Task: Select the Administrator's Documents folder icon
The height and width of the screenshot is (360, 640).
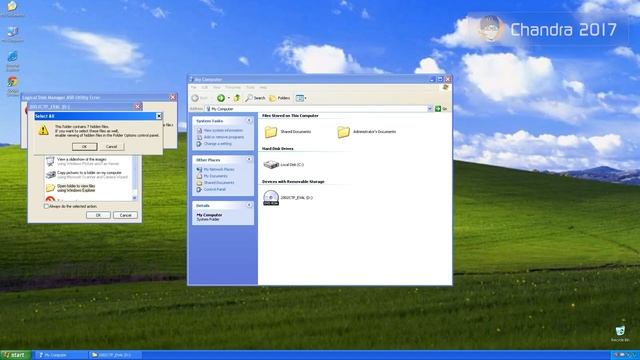Action: click(344, 132)
